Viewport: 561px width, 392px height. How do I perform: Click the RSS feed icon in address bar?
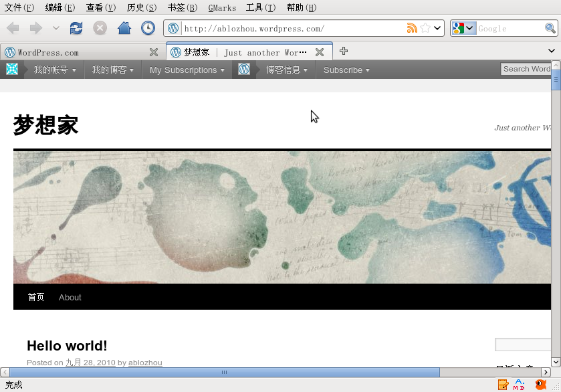click(412, 28)
